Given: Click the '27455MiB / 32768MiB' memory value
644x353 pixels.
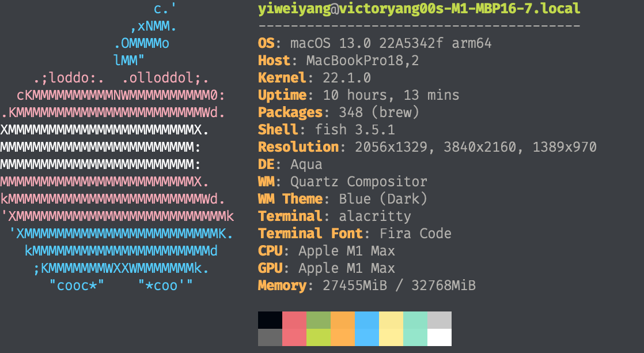Looking at the screenshot, I should tap(399, 285).
